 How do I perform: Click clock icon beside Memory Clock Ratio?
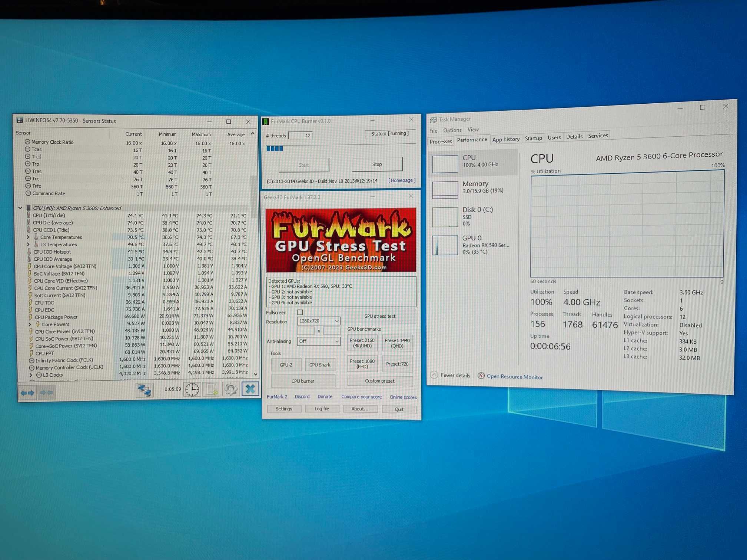click(x=27, y=142)
